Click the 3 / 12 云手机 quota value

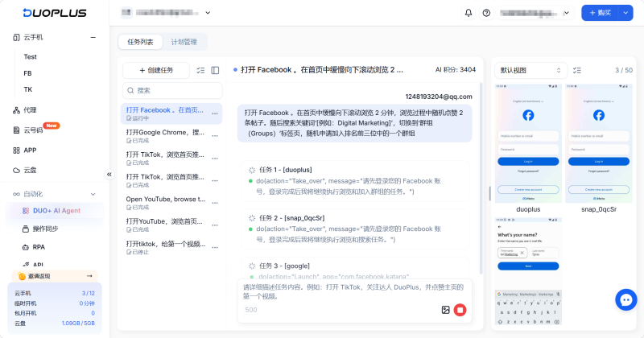tap(89, 293)
